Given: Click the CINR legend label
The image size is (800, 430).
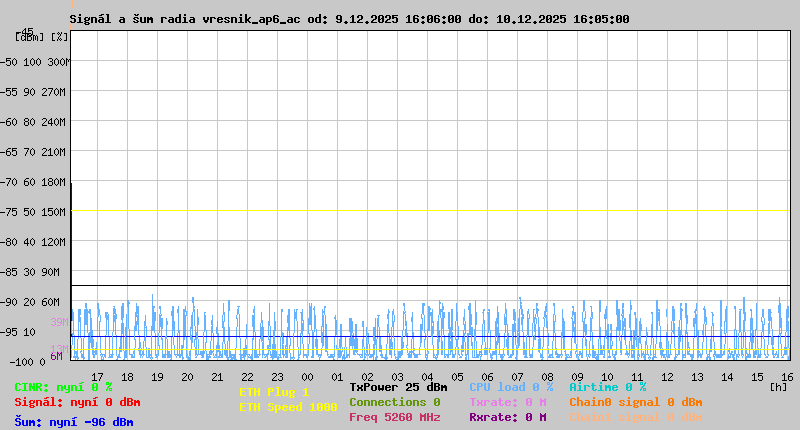Looking at the screenshot, I should tap(63, 387).
